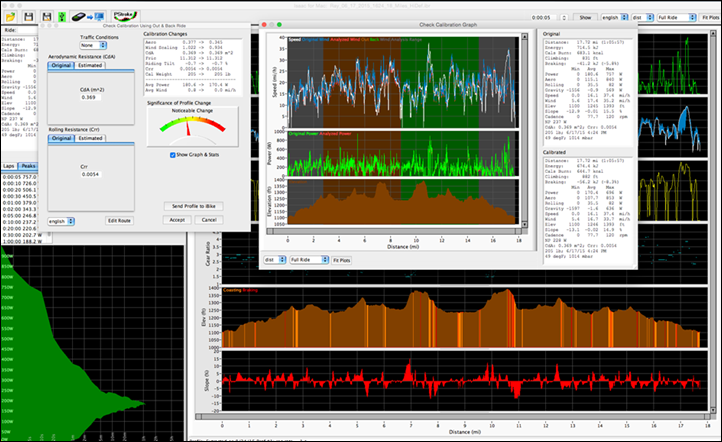The width and height of the screenshot is (722, 442).
Task: Click scroll-up arrow of calibration graph scrollbar
Action: [524, 36]
